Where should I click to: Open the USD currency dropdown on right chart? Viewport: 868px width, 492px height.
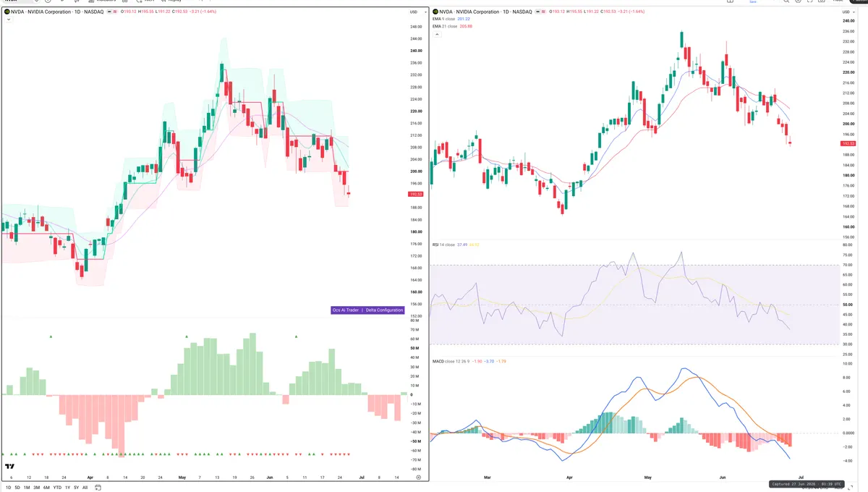(x=848, y=12)
